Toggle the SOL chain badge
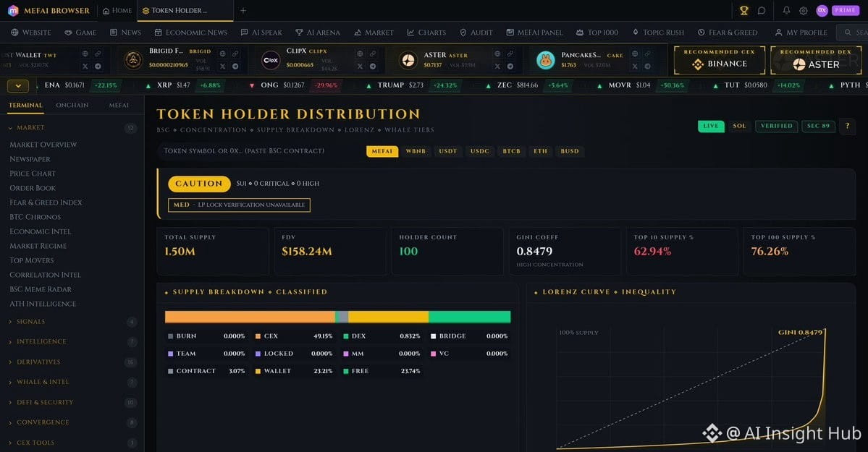This screenshot has height=452, width=868. click(740, 126)
